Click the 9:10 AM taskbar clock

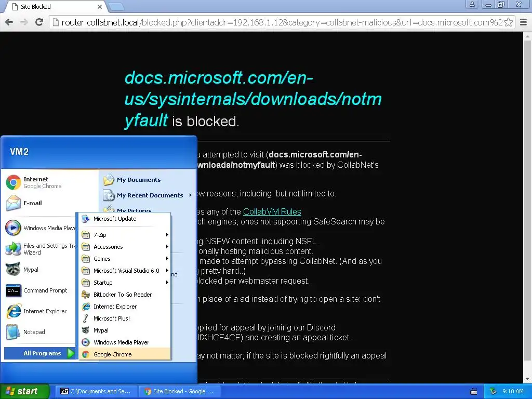tap(513, 391)
